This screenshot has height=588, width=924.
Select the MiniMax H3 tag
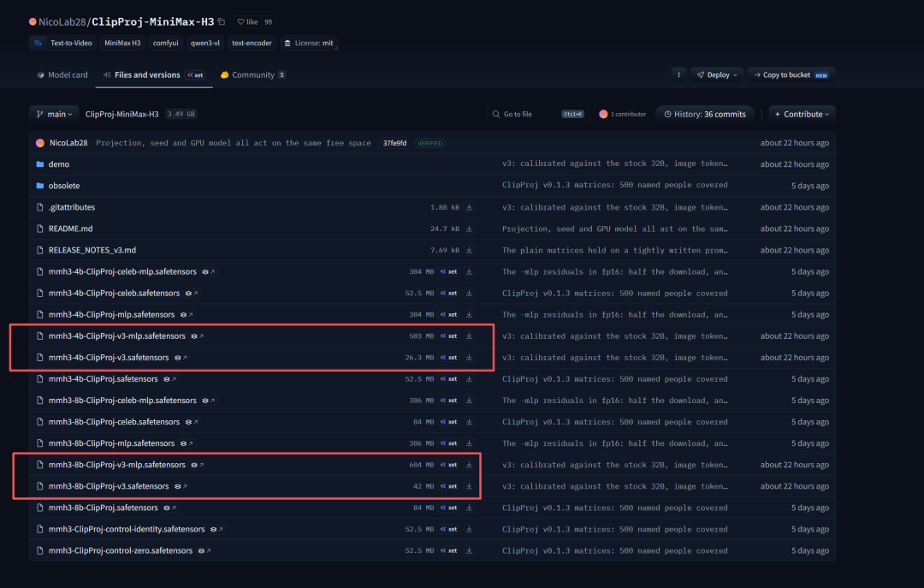(122, 43)
